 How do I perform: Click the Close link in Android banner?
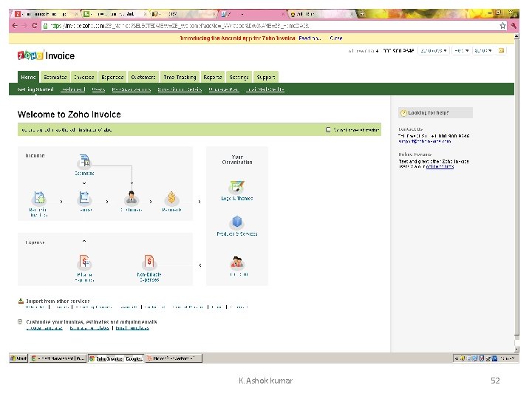tap(336, 38)
